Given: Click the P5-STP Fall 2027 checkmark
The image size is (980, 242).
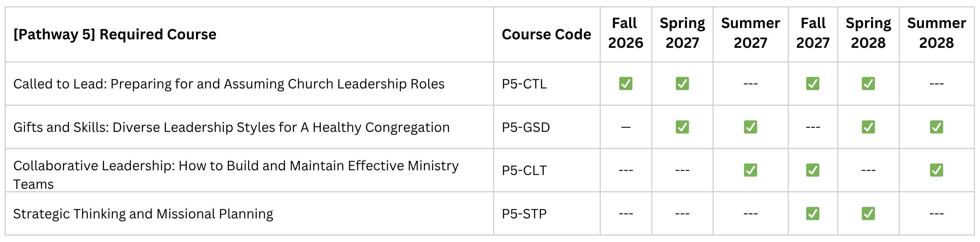Looking at the screenshot, I should tap(813, 213).
